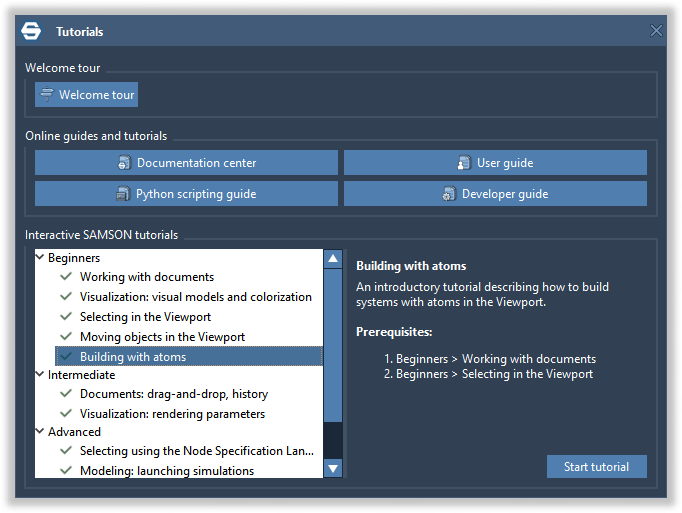This screenshot has width=682, height=513.
Task: Collapse the Advanced tutorial group
Action: tap(41, 432)
